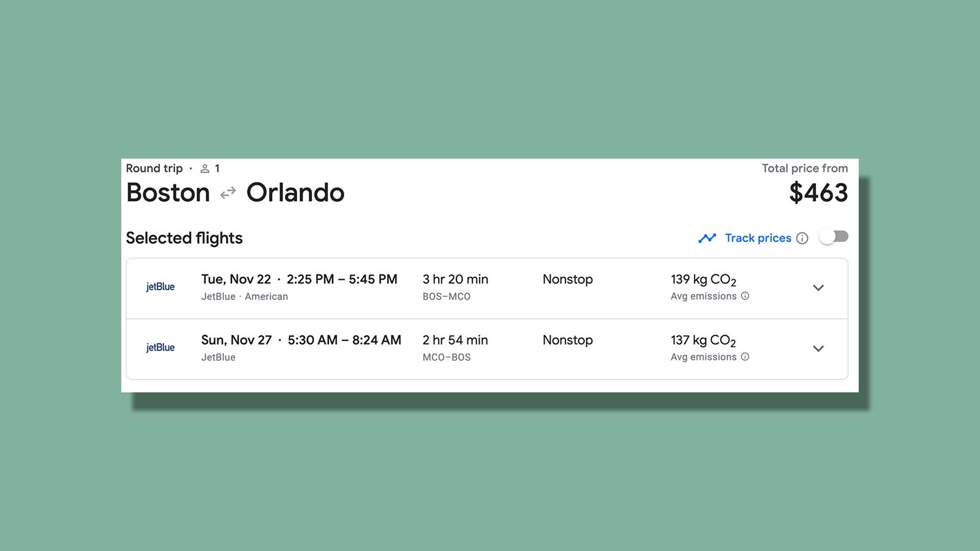Click the '3 hr 20 min' duration
The width and height of the screenshot is (980, 551).
coord(455,279)
